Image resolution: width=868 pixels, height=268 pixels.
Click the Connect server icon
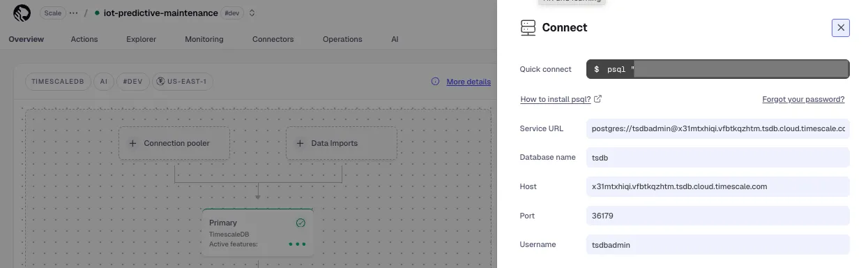[x=528, y=28]
